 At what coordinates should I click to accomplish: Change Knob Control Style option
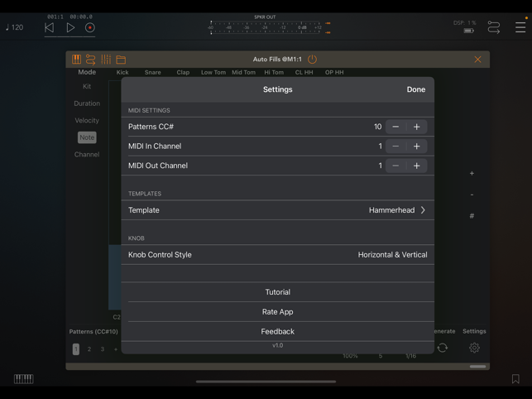[392, 255]
